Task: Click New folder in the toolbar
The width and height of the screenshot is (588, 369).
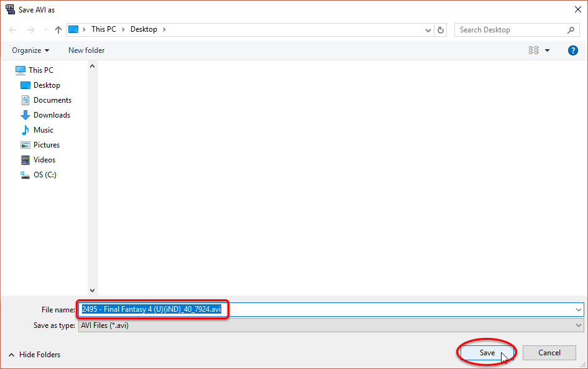Action: [x=86, y=50]
